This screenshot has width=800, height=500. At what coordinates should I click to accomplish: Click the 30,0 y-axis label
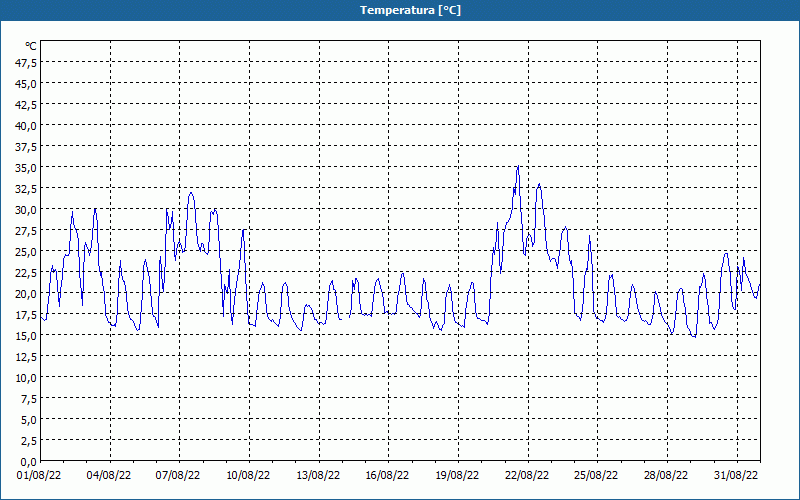(27, 210)
